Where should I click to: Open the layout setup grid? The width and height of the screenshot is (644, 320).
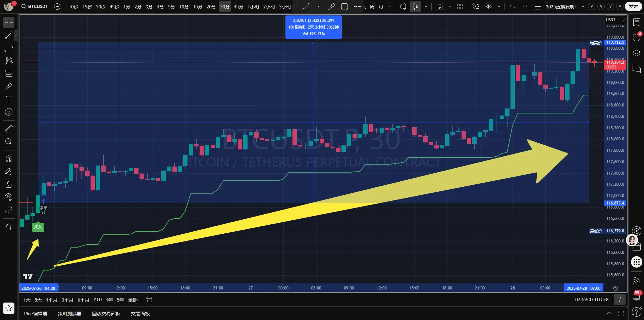pyautogui.click(x=538, y=6)
